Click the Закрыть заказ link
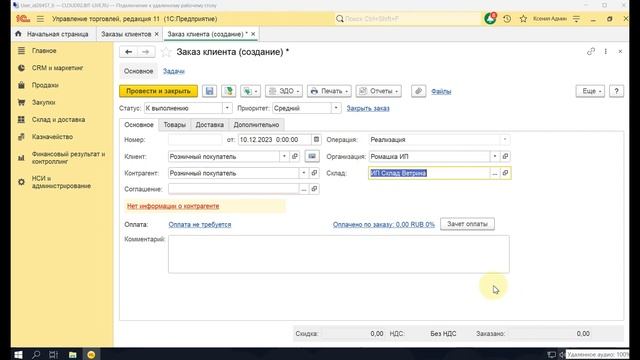The height and width of the screenshot is (360, 640). point(368,108)
